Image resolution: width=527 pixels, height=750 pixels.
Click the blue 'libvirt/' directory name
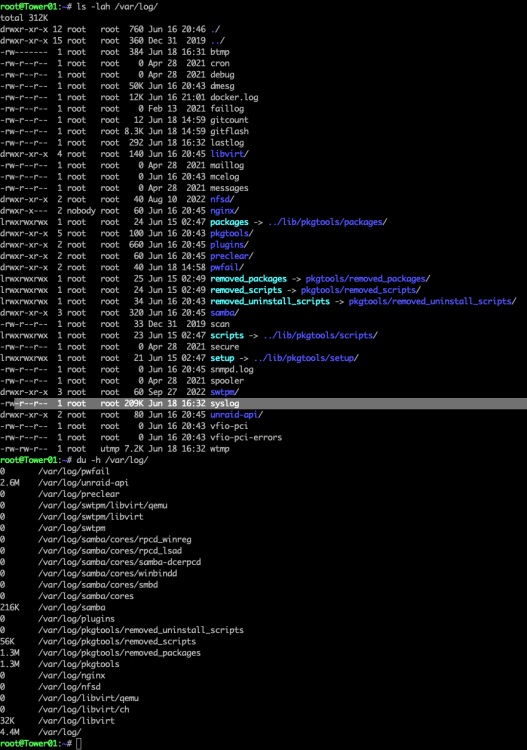pyautogui.click(x=230, y=154)
